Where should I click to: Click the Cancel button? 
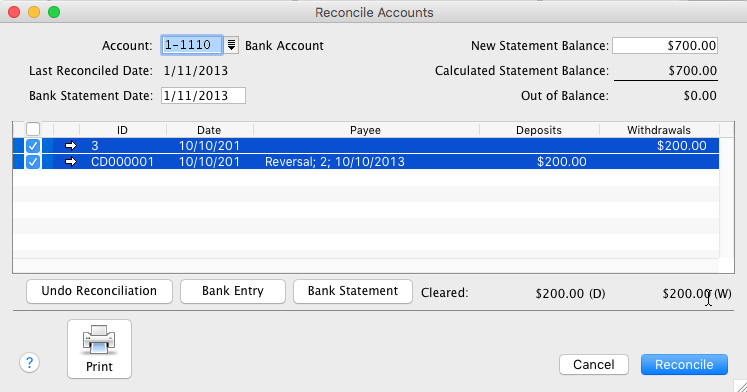[594, 364]
